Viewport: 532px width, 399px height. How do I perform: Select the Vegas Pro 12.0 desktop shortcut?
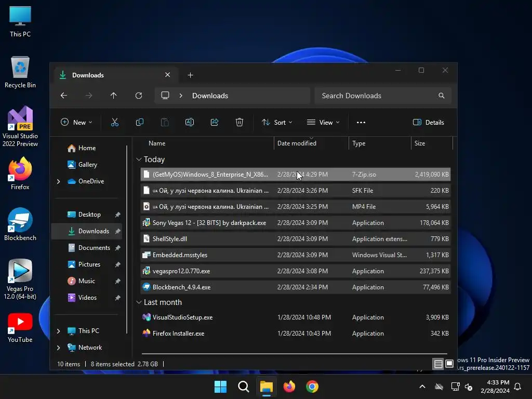(20, 279)
